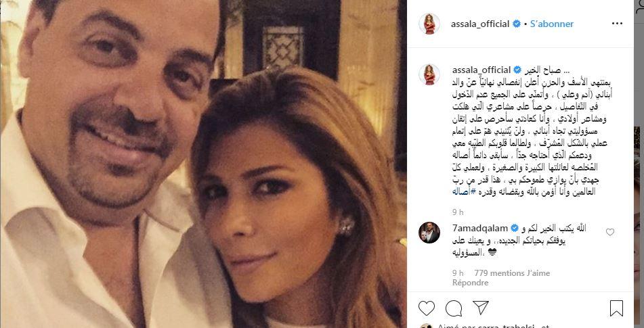Open assala_official username in caption
Screen dimensions: 644x328
click(481, 70)
